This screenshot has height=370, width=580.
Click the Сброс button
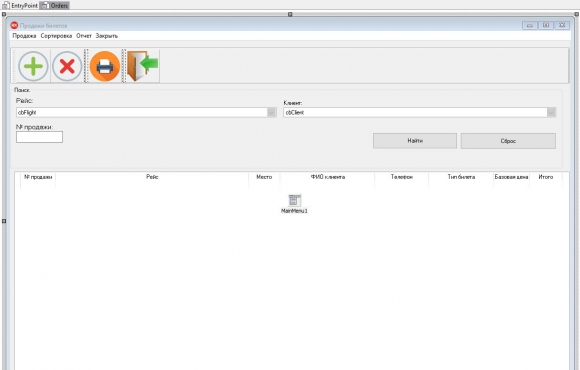point(508,141)
